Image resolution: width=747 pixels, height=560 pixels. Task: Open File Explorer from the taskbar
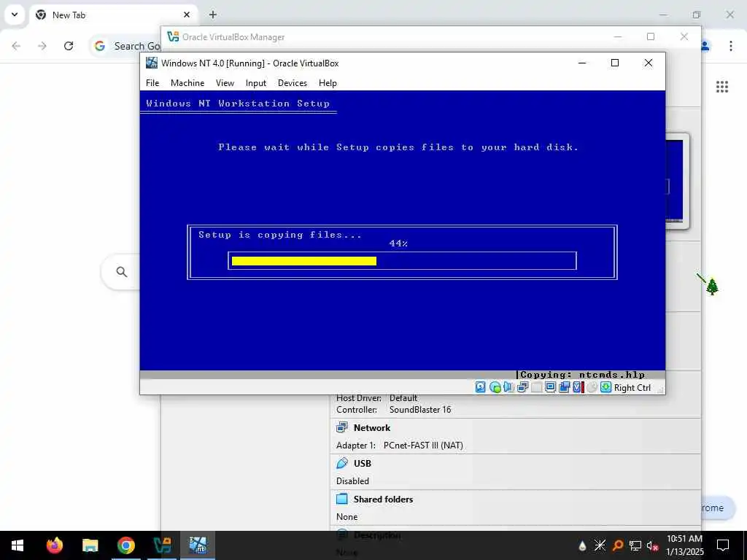[90, 545]
